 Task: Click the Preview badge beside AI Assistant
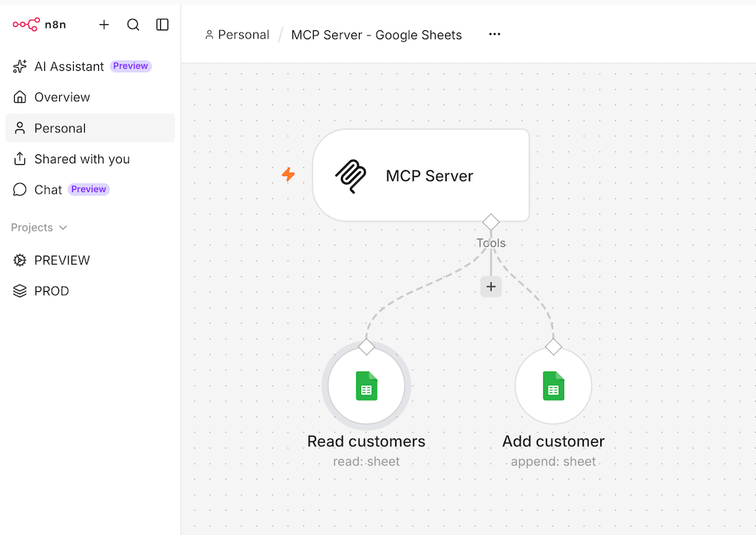(131, 66)
